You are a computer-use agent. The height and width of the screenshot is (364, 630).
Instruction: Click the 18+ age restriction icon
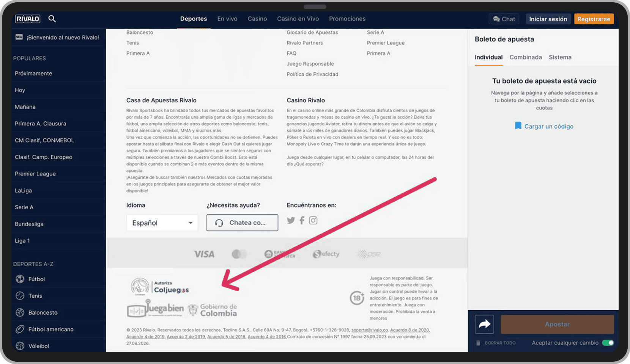(x=357, y=298)
